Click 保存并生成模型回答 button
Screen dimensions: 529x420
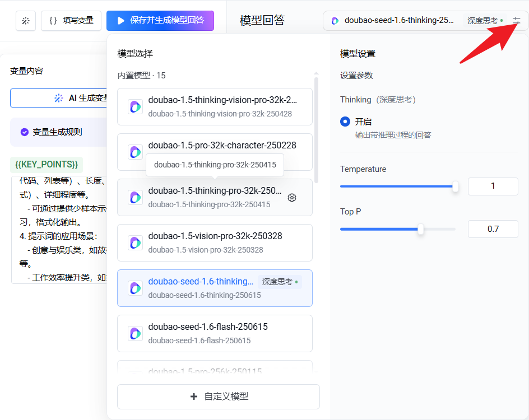click(160, 21)
